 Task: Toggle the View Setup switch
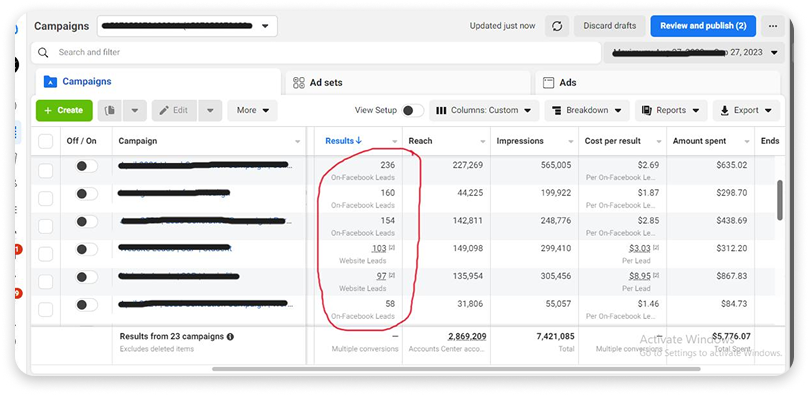click(413, 110)
